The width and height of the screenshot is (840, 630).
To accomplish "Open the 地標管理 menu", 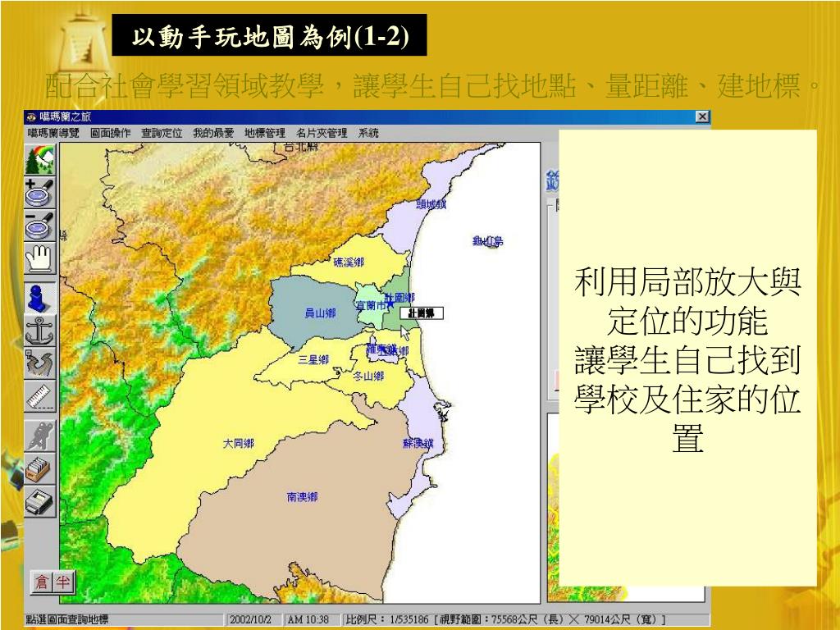I will point(265,133).
